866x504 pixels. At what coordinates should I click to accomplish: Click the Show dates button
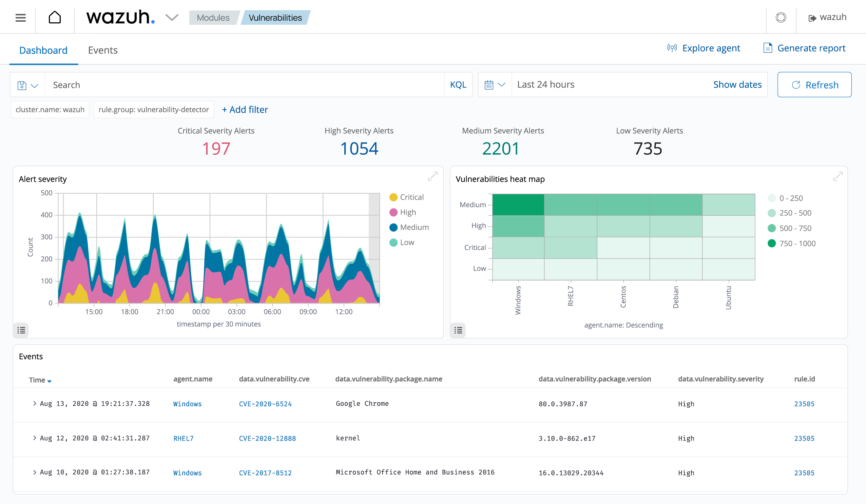737,84
